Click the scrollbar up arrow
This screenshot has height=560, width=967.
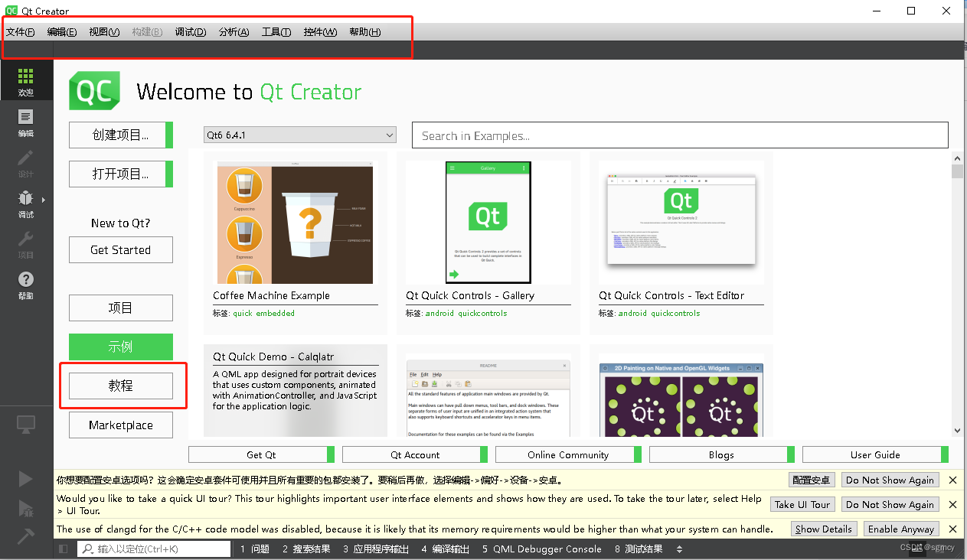tap(957, 158)
